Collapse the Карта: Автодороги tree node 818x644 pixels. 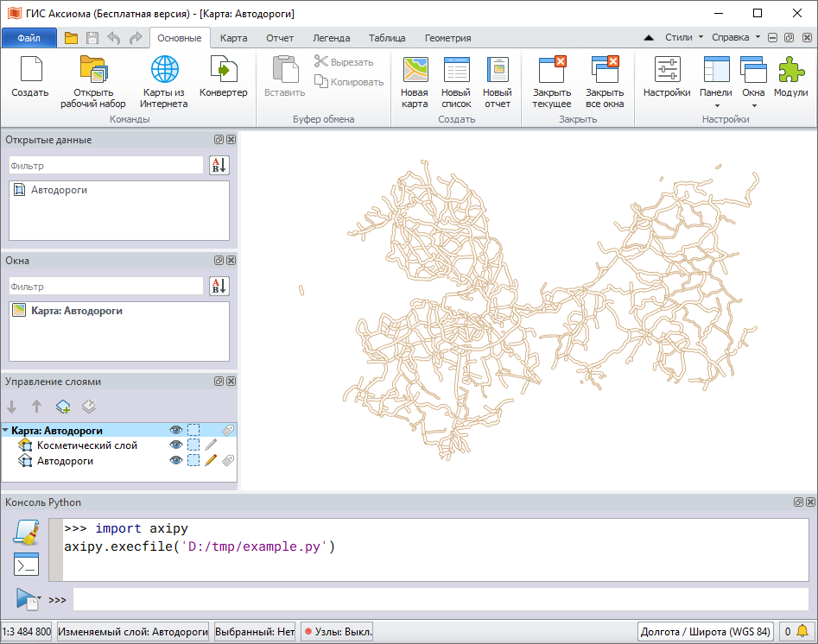tap(6, 431)
